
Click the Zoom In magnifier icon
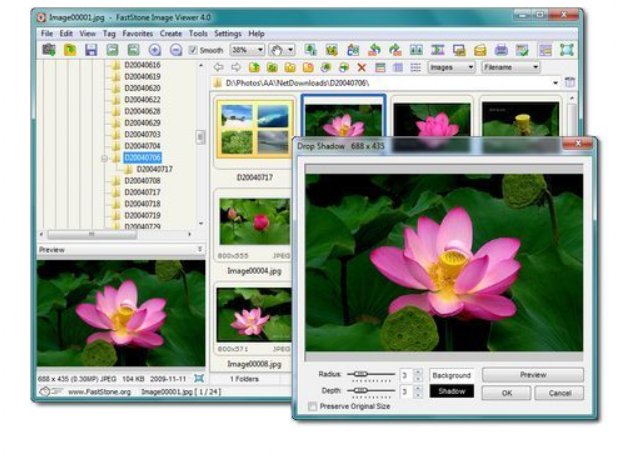pos(155,50)
